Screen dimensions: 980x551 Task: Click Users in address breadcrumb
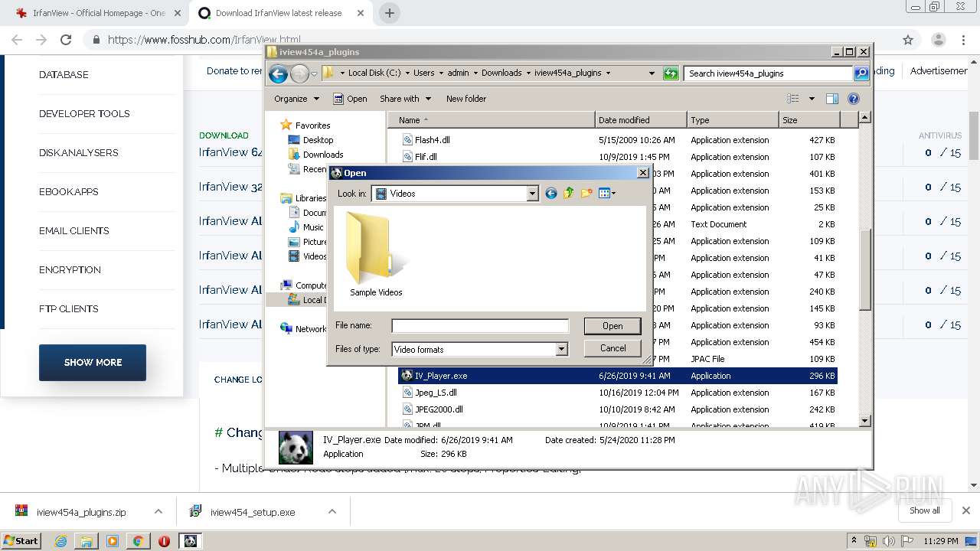click(423, 73)
